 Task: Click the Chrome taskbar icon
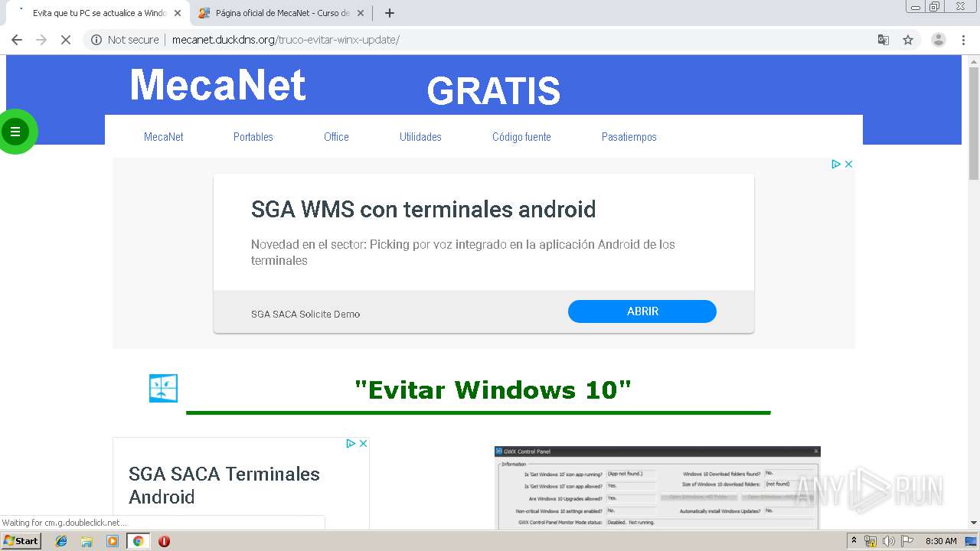coord(138,541)
